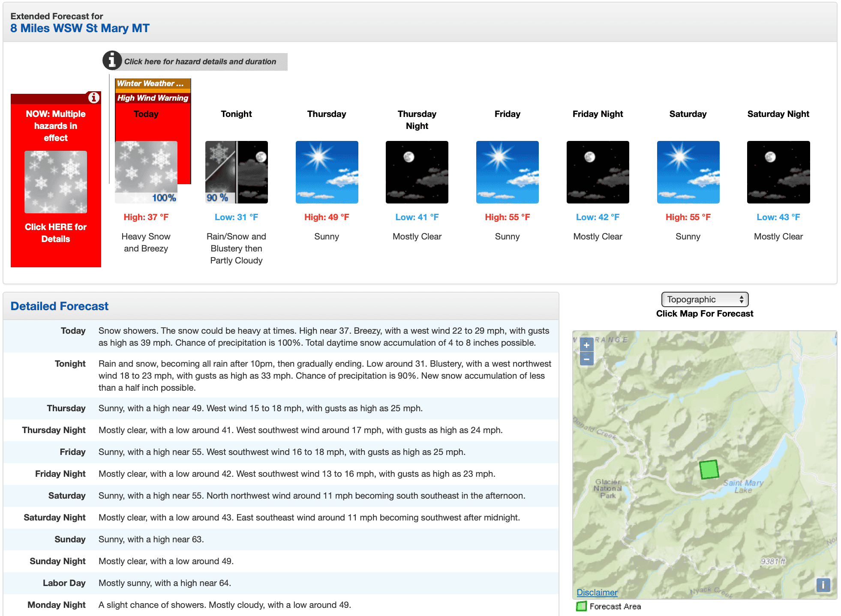The width and height of the screenshot is (841, 616).
Task: Click Saint Mary Lake label on the map
Action: point(743,486)
